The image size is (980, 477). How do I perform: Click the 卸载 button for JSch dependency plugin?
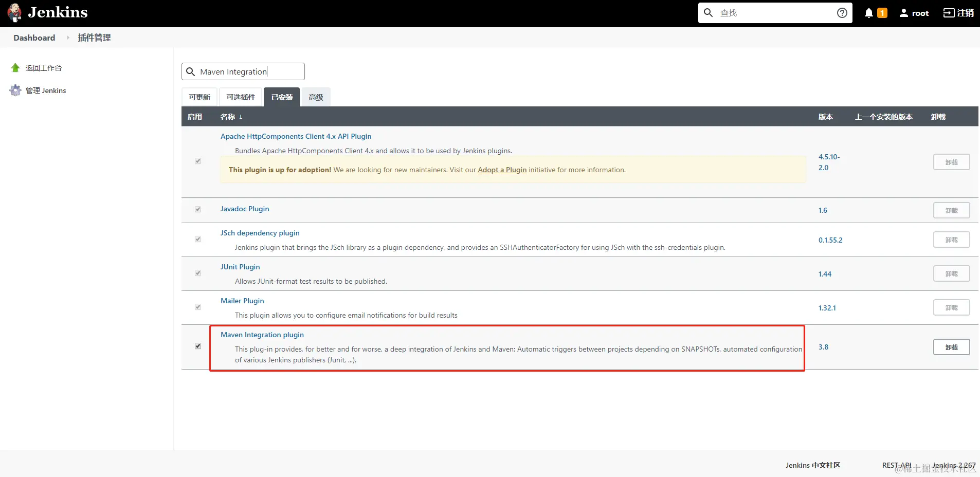click(x=952, y=240)
